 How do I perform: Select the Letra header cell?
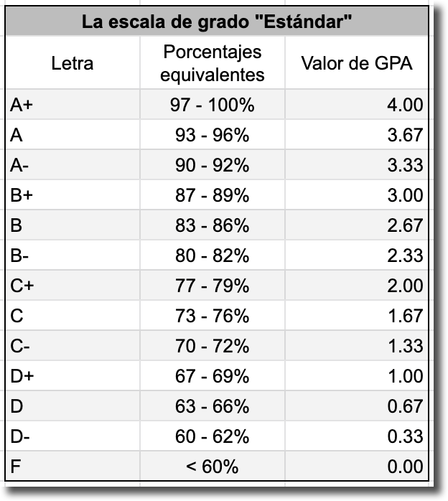click(73, 63)
